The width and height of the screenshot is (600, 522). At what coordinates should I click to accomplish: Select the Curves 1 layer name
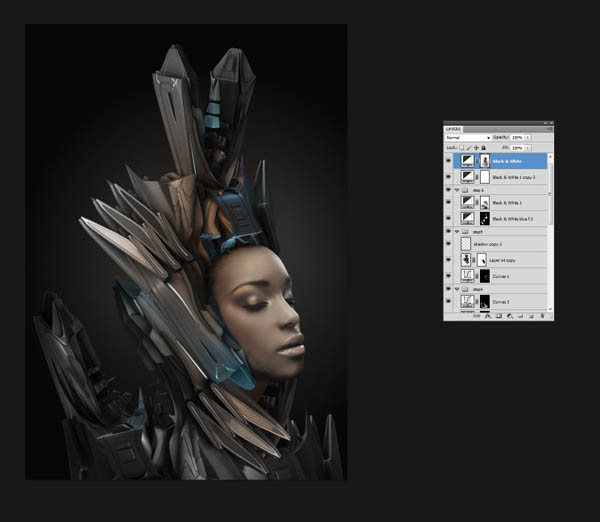[501, 276]
